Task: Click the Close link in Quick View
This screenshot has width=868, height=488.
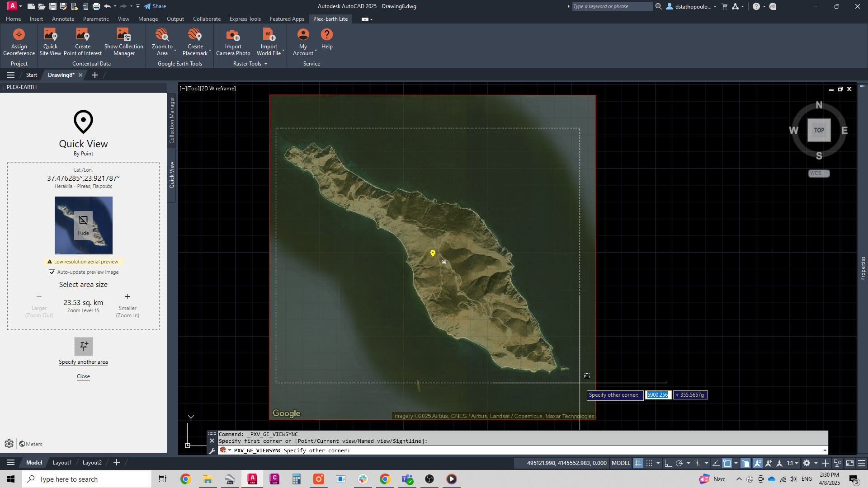Action: click(x=83, y=376)
